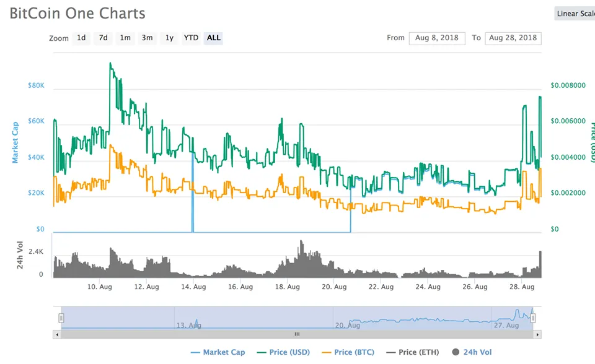The image size is (595, 364).
Task: Click the BitCoin One Charts heading
Action: pos(77,13)
